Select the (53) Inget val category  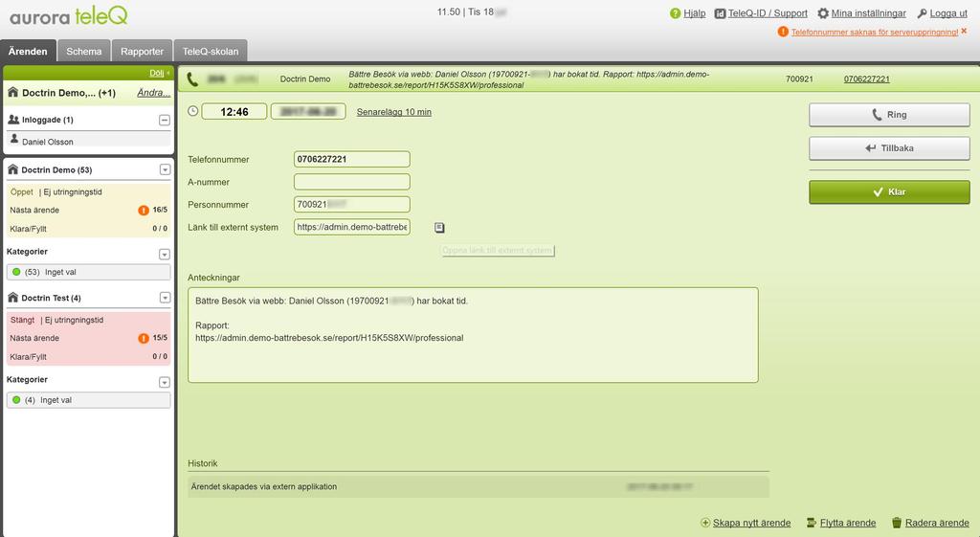pyautogui.click(x=88, y=272)
